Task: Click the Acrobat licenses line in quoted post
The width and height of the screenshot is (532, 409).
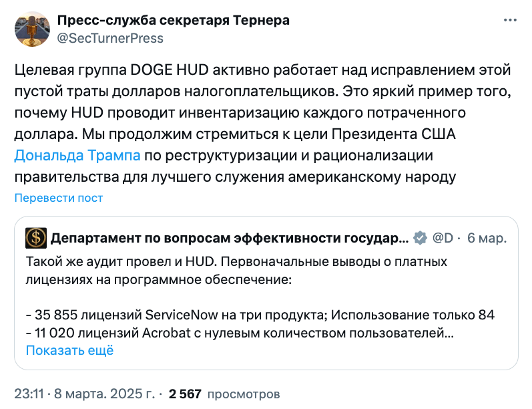Action: (x=240, y=333)
